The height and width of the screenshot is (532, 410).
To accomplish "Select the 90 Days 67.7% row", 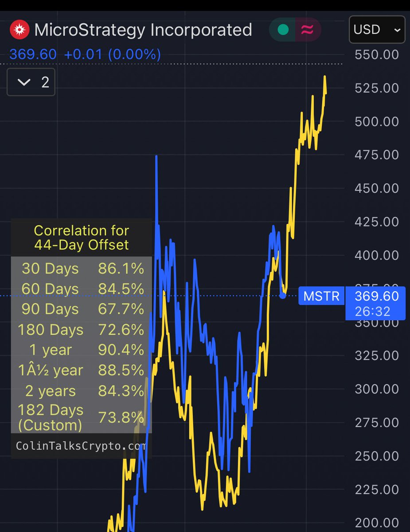I will coord(82,309).
